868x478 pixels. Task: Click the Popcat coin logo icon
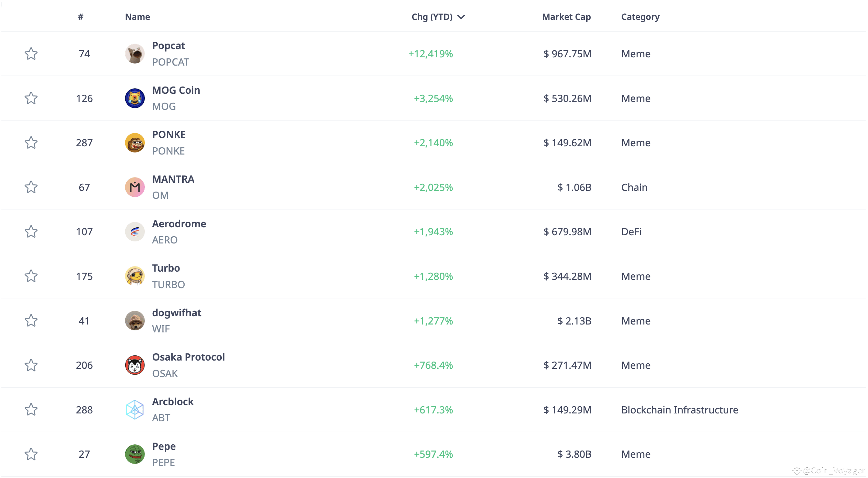(135, 54)
